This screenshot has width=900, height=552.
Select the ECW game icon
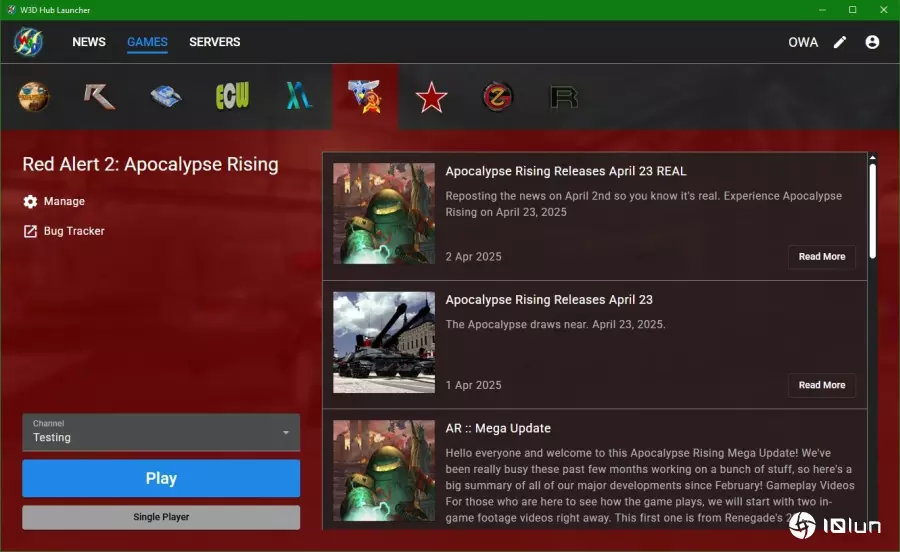point(232,96)
